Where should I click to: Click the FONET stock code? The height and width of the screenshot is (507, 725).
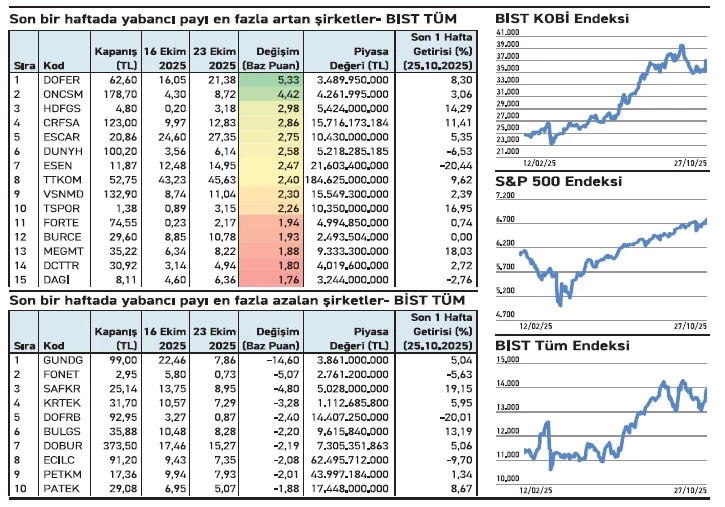tap(58, 374)
